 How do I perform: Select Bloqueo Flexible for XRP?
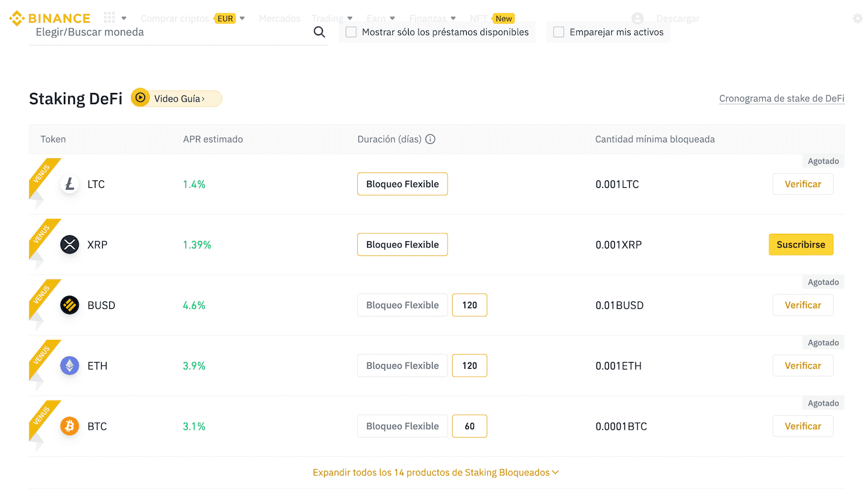402,245
